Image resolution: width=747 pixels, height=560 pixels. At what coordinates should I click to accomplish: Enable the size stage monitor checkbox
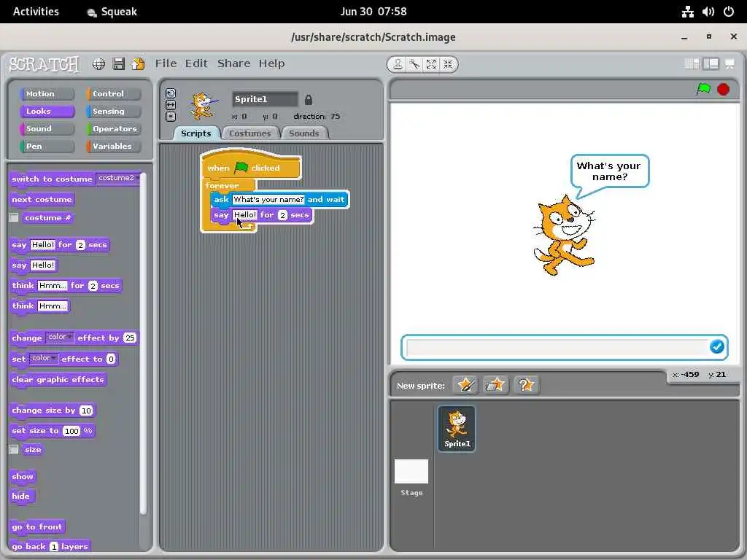pyautogui.click(x=14, y=449)
